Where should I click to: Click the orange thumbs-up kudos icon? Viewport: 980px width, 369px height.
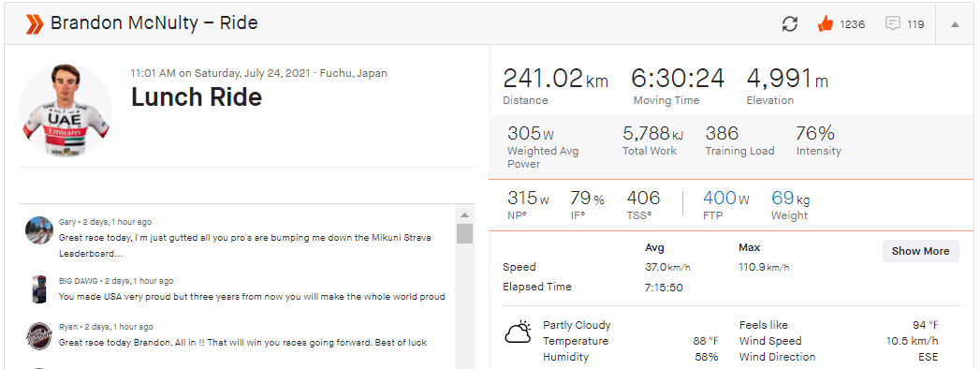(826, 24)
